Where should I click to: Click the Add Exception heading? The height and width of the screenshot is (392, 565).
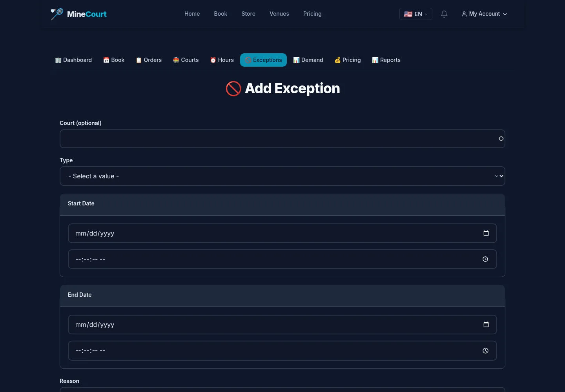point(282,89)
